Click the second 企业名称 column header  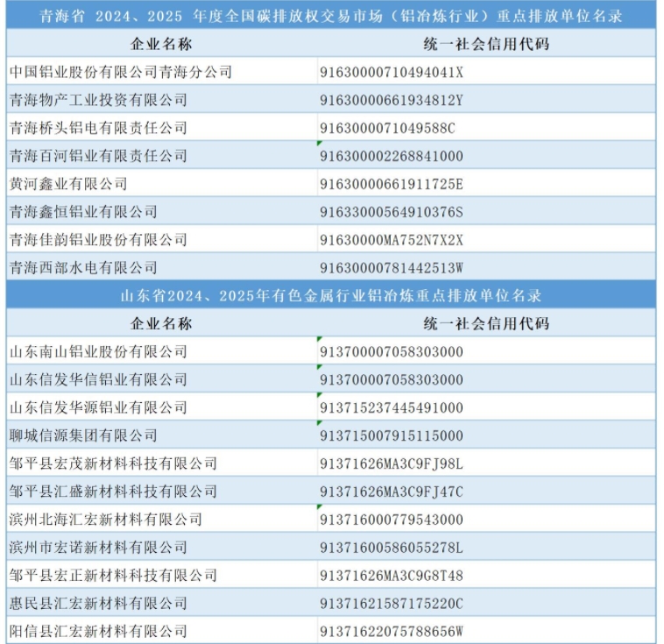(x=162, y=323)
